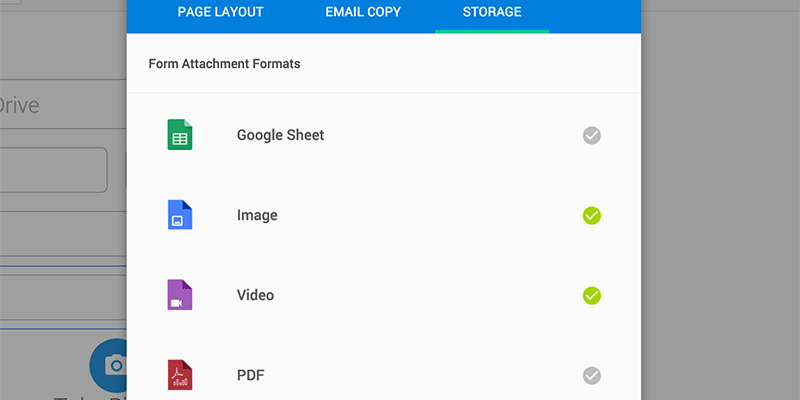This screenshot has width=800, height=400.
Task: Click the green Google Sheet file icon
Action: click(x=180, y=135)
